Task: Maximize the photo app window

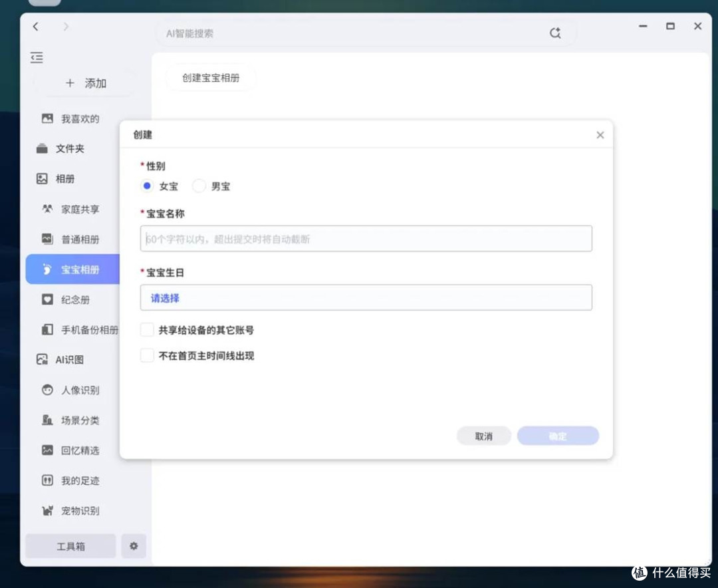Action: coord(670,26)
